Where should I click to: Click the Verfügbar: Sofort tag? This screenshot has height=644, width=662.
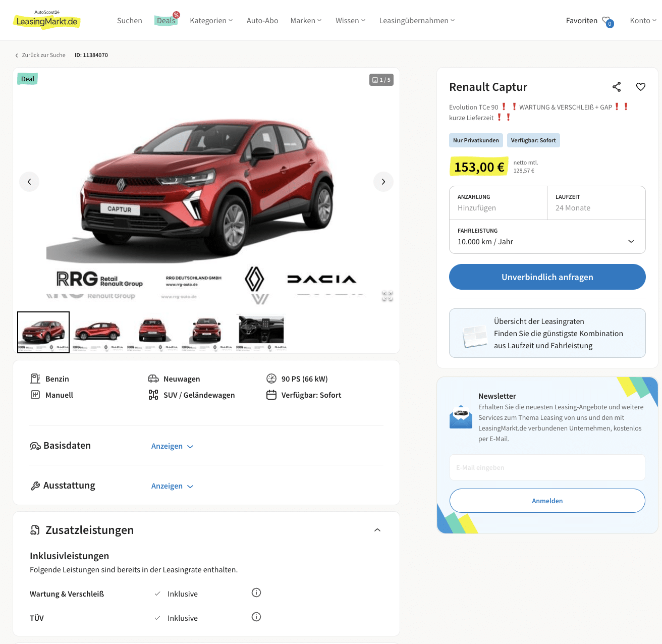[533, 140]
